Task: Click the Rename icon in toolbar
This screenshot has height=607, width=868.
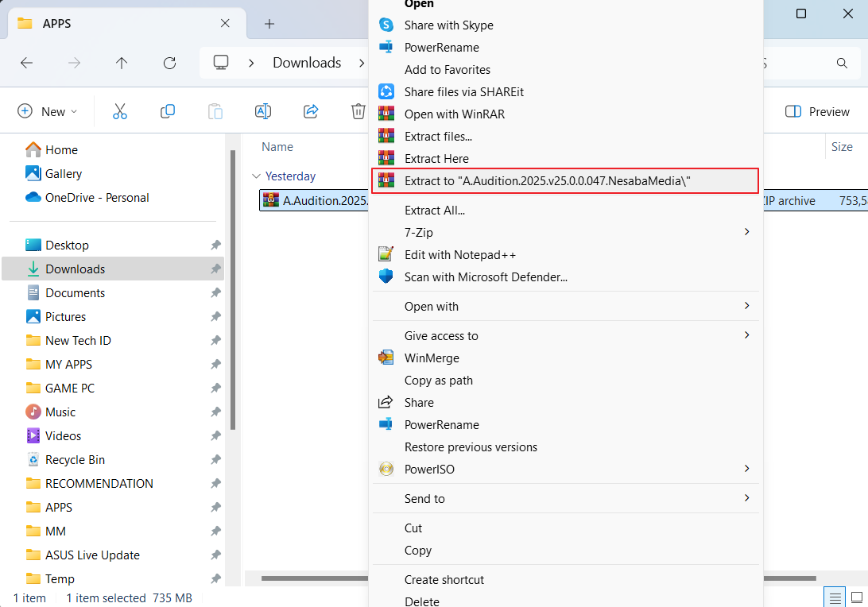Action: (x=263, y=111)
